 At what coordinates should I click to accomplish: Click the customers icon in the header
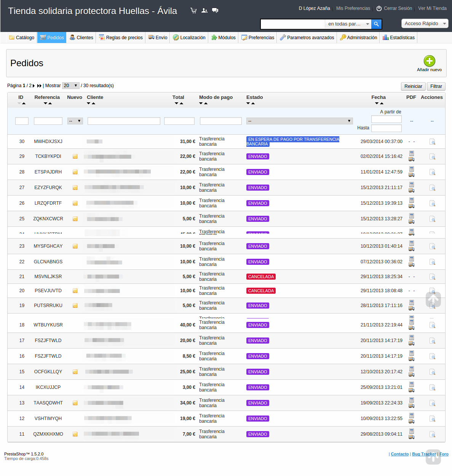click(204, 11)
